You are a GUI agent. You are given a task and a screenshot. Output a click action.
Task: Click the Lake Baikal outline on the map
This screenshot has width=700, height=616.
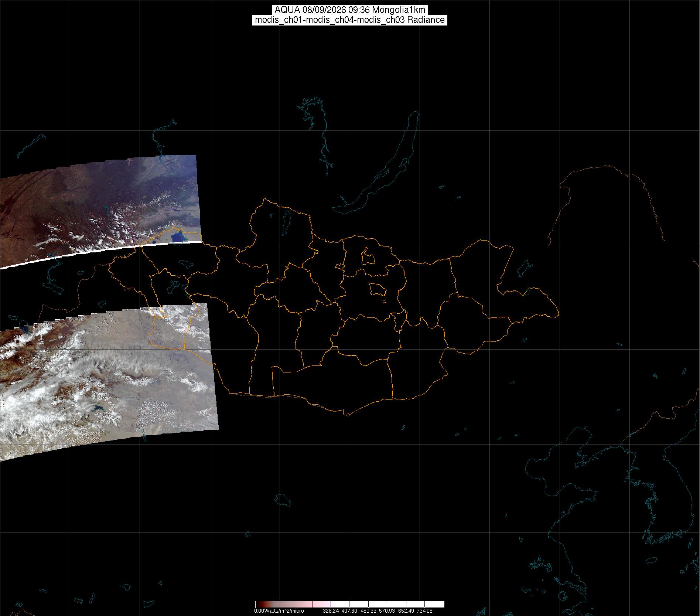(x=377, y=163)
